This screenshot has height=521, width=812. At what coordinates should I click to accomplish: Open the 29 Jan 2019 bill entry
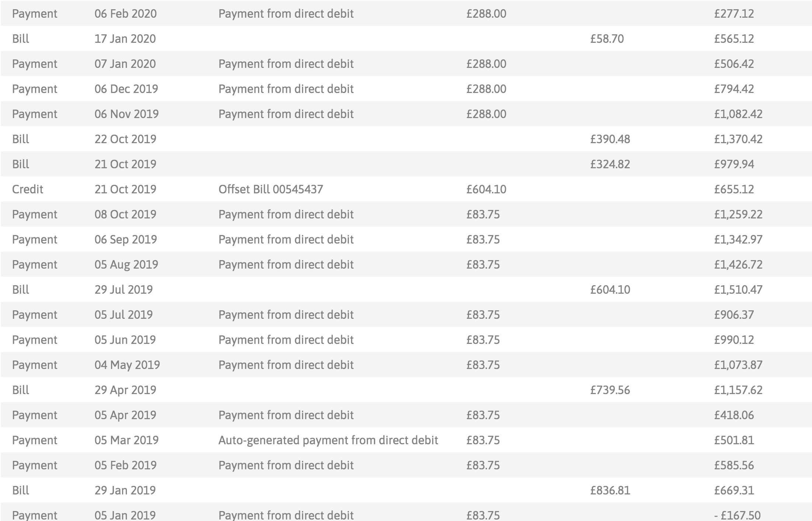click(x=406, y=490)
